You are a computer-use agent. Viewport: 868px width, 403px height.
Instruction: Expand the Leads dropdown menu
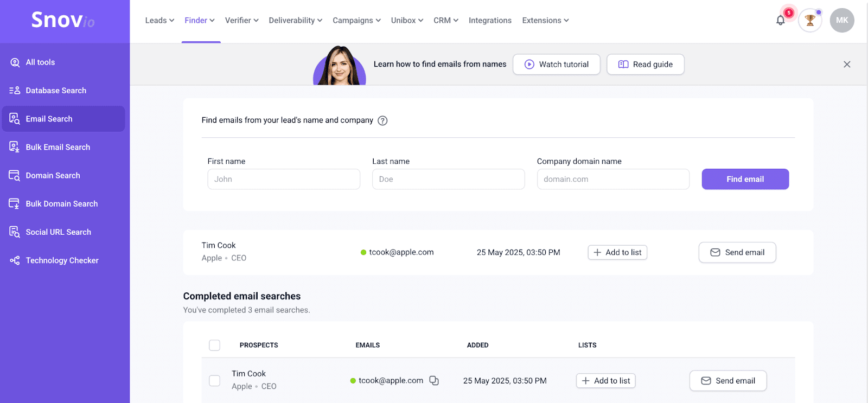159,21
